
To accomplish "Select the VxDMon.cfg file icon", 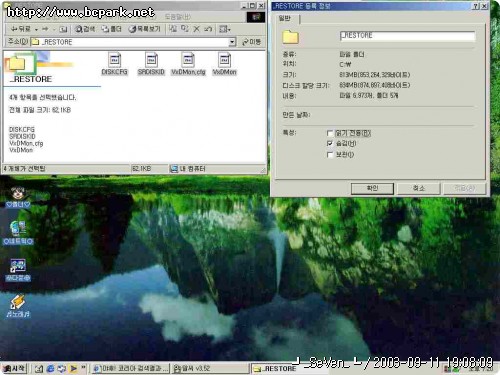I will click(188, 64).
